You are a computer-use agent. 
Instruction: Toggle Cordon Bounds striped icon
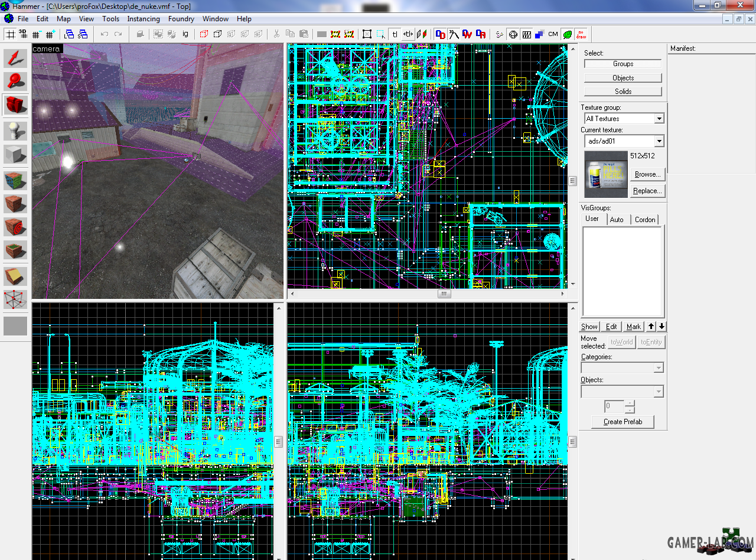(x=335, y=34)
